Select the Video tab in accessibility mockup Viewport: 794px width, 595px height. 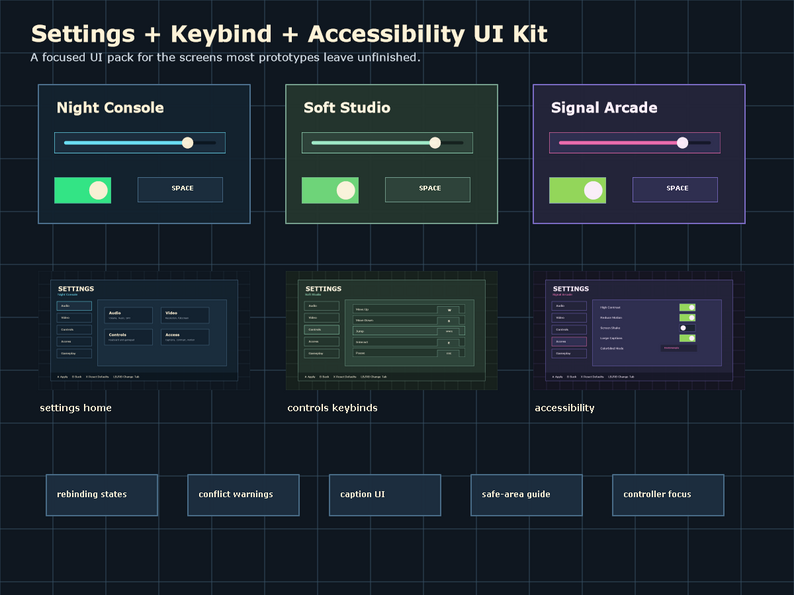(x=569, y=318)
